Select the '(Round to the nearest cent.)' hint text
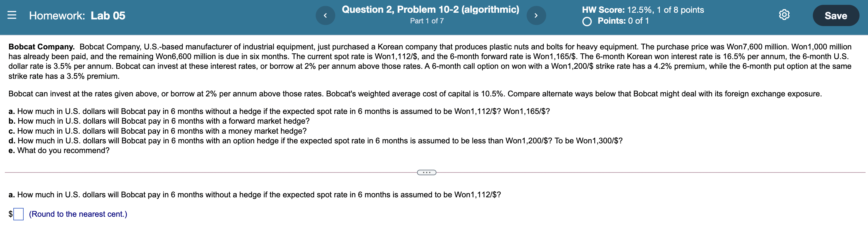Screen dimensions: 868x234 point(78,213)
